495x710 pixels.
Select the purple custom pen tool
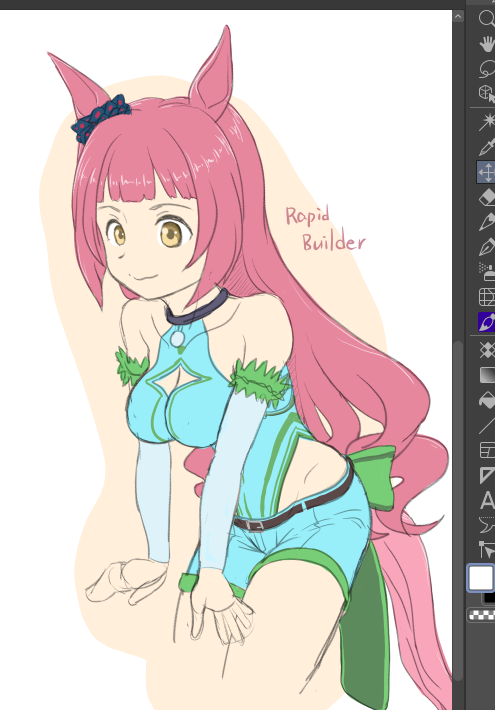click(x=486, y=322)
